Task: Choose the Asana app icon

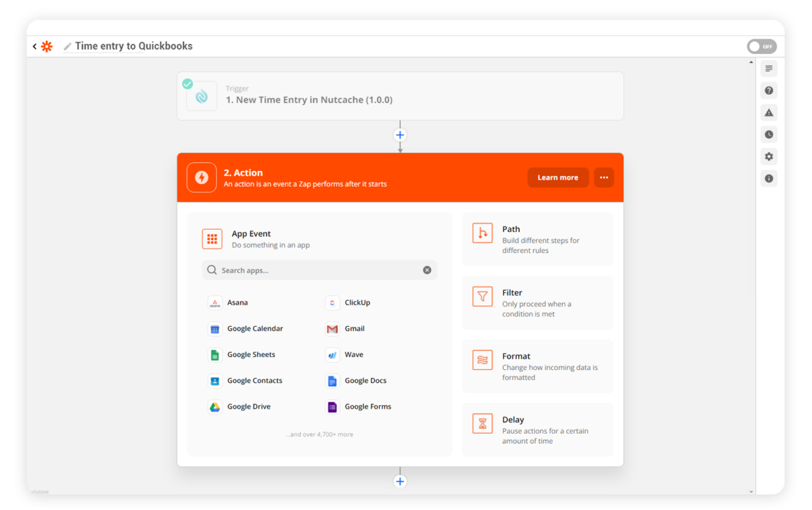Action: (x=215, y=302)
